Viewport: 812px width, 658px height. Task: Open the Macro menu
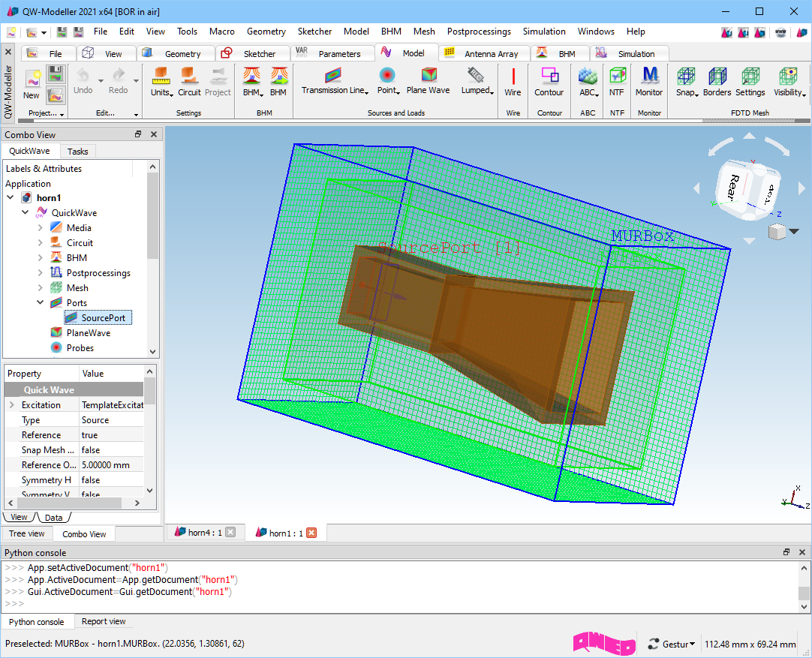[221, 32]
